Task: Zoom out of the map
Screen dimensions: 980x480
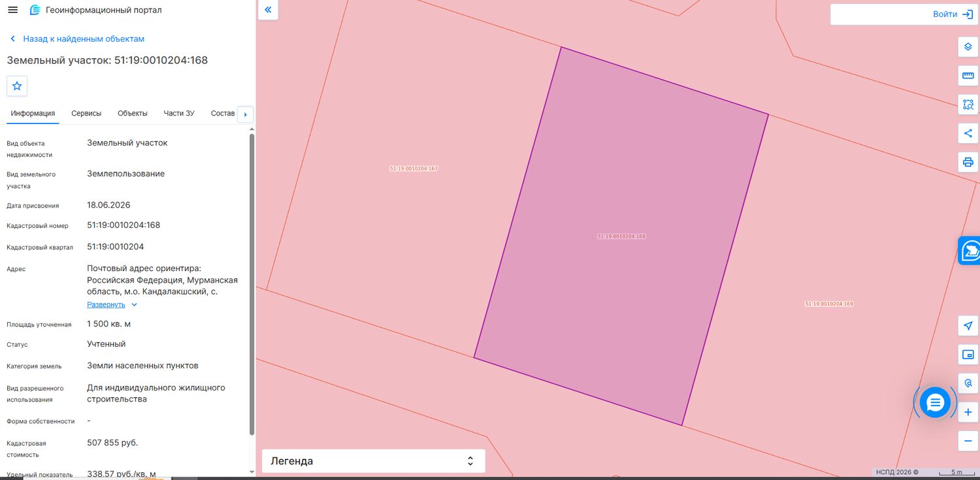Action: 968,441
